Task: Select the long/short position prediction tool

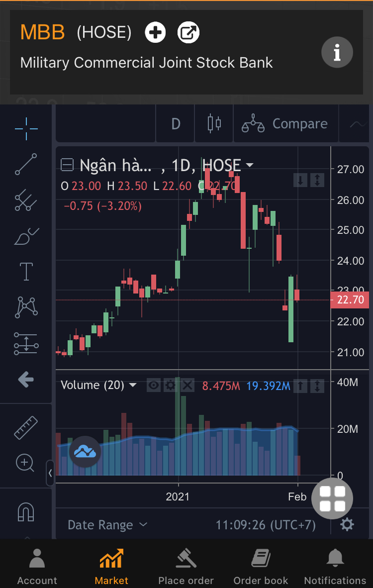Action: [26, 344]
